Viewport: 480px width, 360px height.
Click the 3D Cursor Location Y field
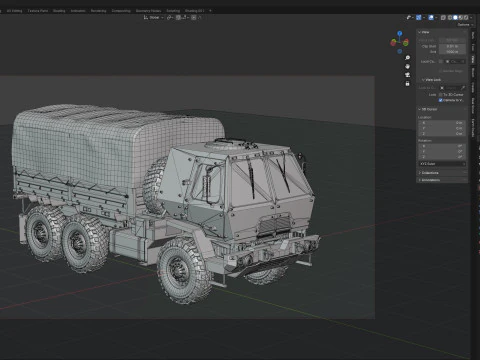(442, 128)
